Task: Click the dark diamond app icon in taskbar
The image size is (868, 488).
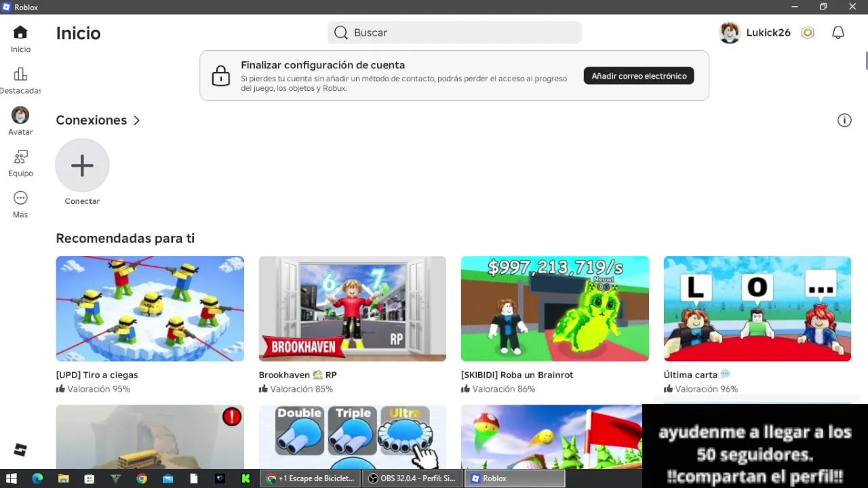Action: tap(220, 479)
